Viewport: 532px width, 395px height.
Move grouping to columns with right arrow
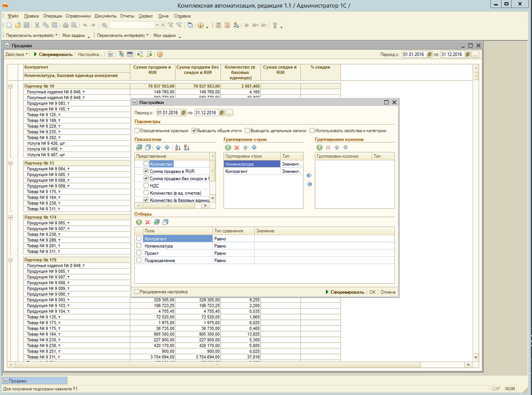309,175
